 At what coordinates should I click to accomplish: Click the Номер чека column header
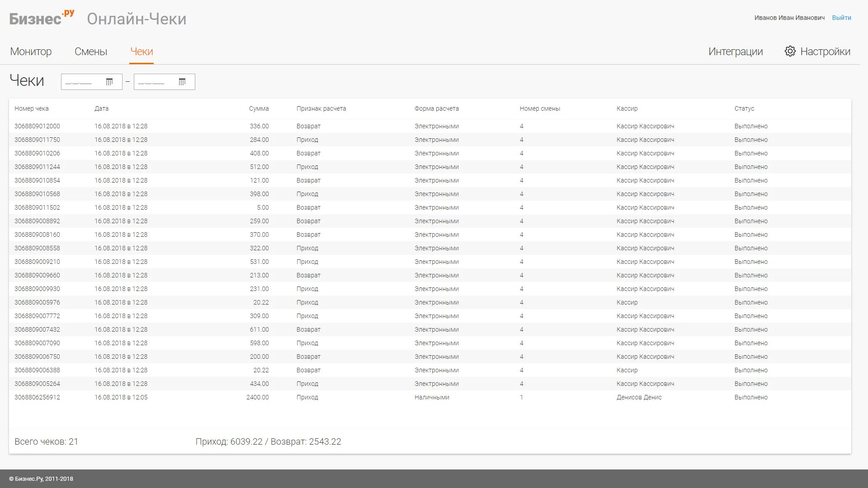point(32,108)
